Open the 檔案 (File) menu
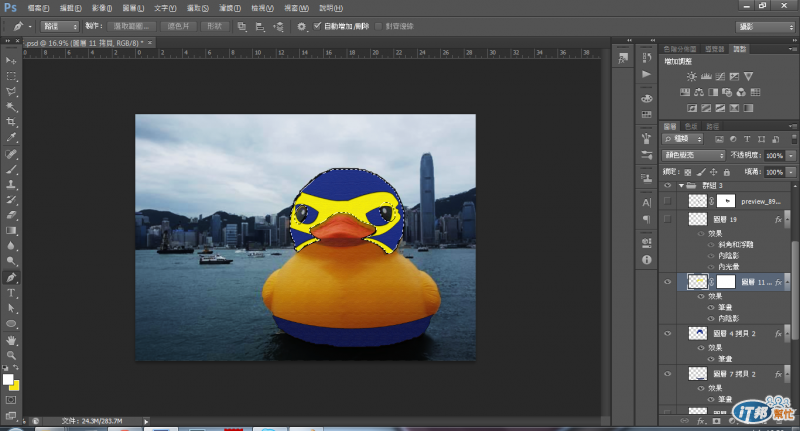Screen dimensions: 800x431 coord(38,8)
